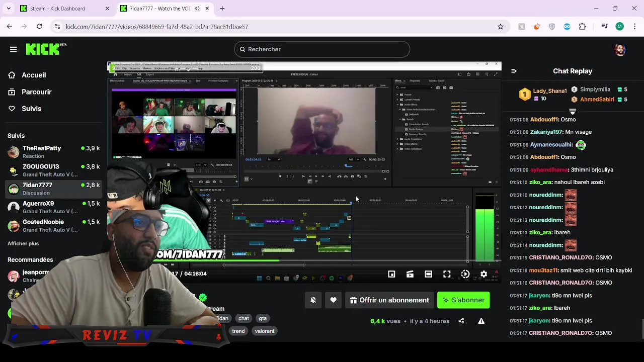Reload the page

pos(39,27)
